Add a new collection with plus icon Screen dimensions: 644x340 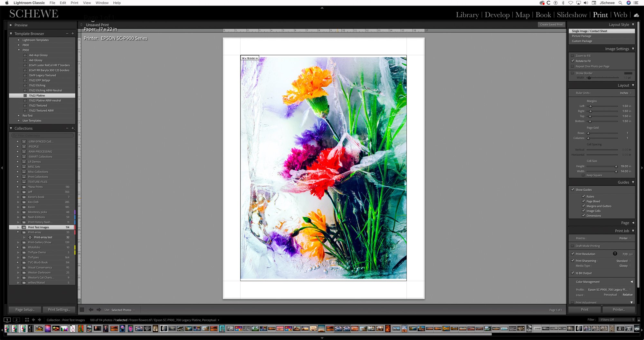click(x=73, y=128)
